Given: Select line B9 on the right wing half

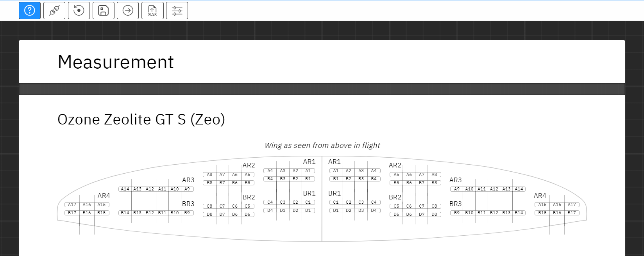Looking at the screenshot, I should (457, 213).
